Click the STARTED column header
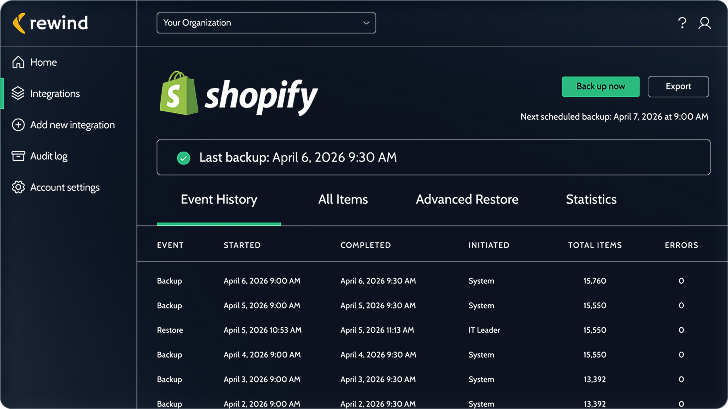Image resolution: width=728 pixels, height=409 pixels. 242,245
